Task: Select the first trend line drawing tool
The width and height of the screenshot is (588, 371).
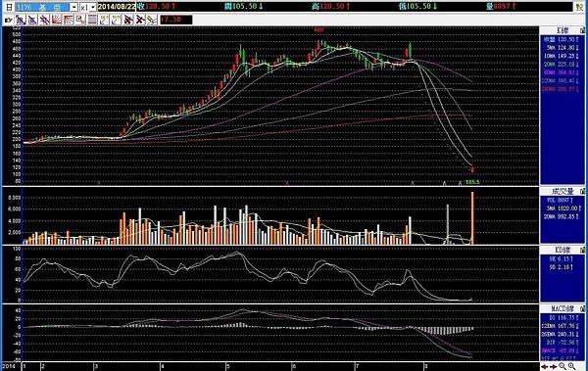Action: [x=21, y=20]
